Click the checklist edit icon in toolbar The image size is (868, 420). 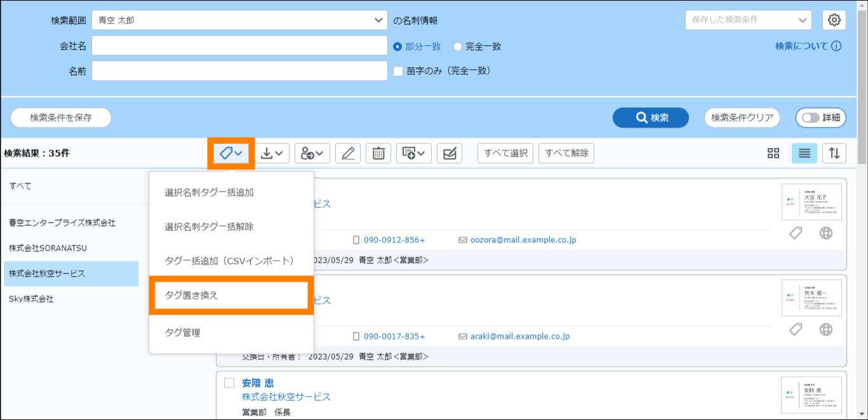pyautogui.click(x=450, y=153)
